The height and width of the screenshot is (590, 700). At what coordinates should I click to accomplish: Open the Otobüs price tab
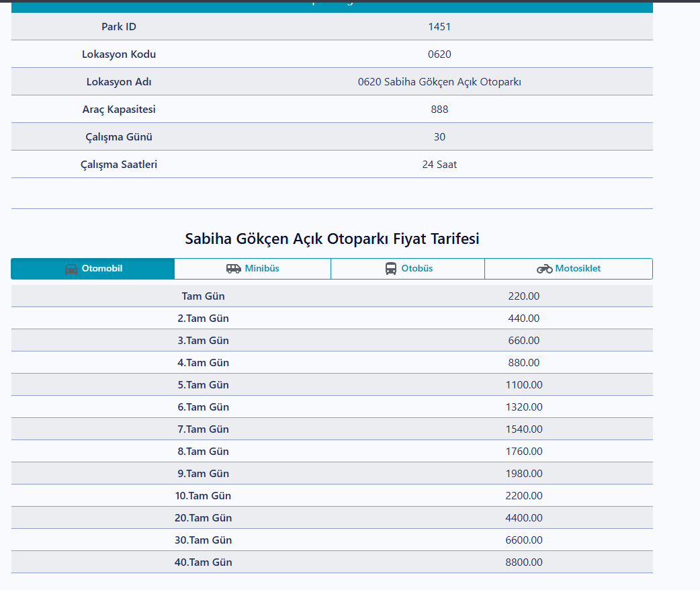(x=408, y=268)
